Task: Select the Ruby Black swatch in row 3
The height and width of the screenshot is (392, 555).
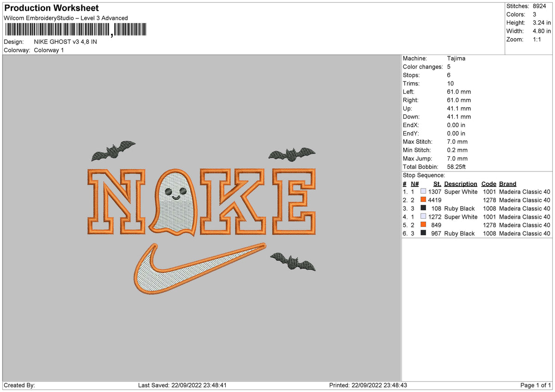Action: (x=424, y=208)
